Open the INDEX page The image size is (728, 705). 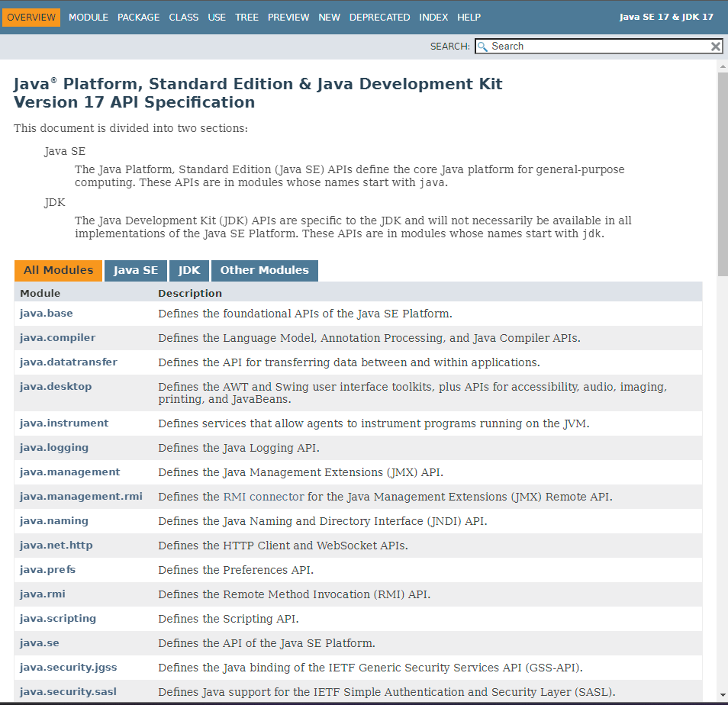coord(433,18)
